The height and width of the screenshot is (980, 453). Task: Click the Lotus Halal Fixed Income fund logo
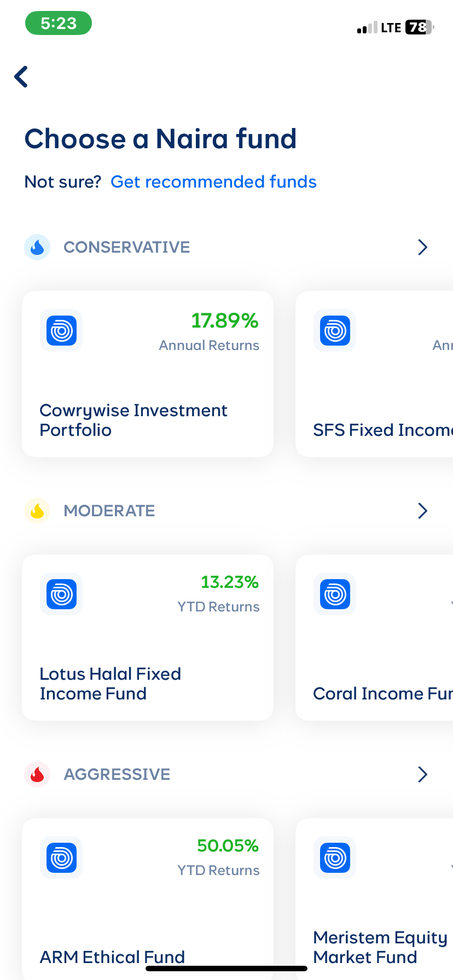(x=61, y=594)
